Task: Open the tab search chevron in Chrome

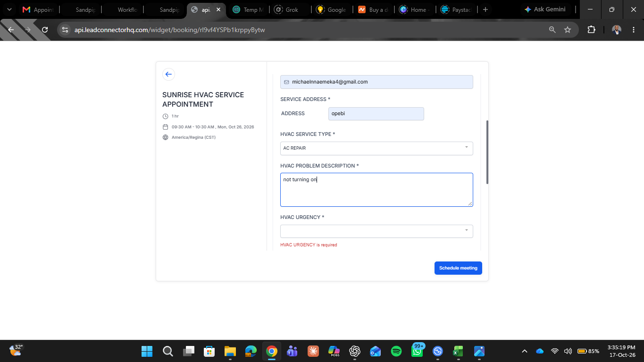Action: 9,9
